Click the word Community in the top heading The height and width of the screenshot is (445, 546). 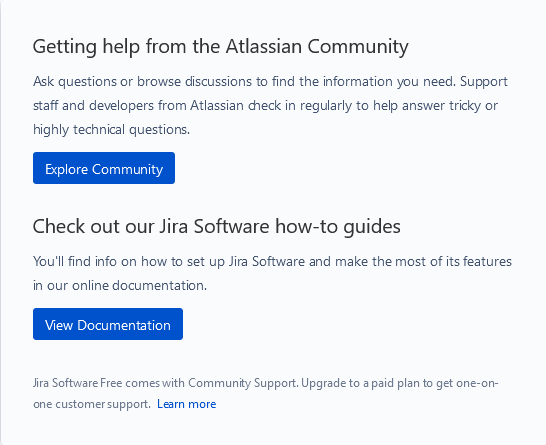click(358, 47)
